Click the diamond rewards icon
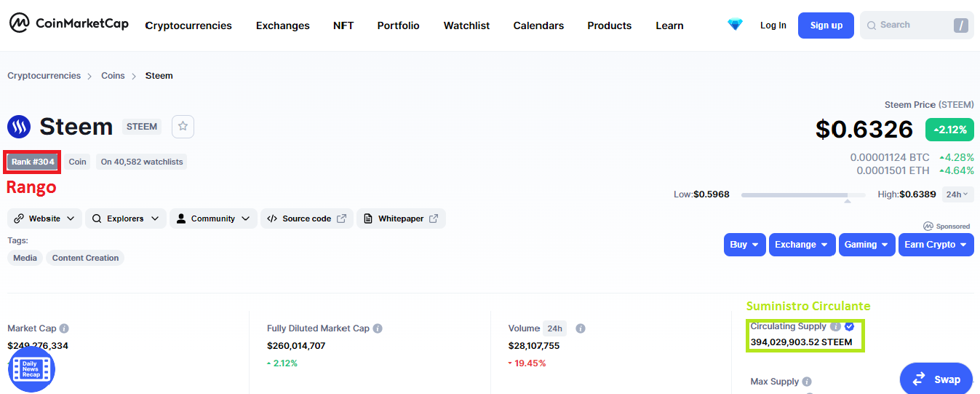The height and width of the screenshot is (394, 980). 736,25
